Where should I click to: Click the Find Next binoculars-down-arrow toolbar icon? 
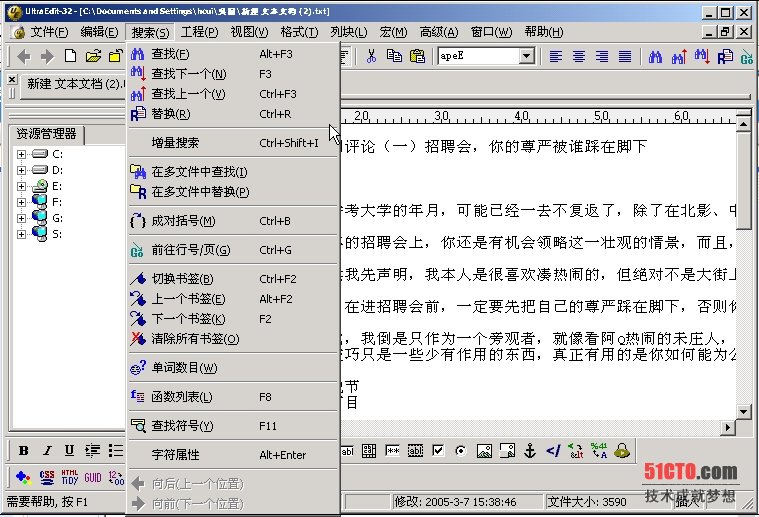(x=702, y=57)
